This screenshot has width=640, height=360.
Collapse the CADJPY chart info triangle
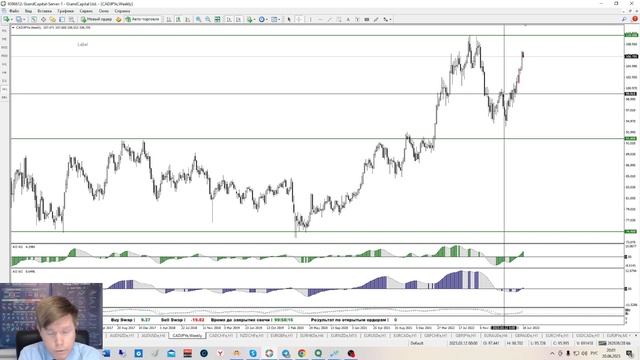coord(13,27)
